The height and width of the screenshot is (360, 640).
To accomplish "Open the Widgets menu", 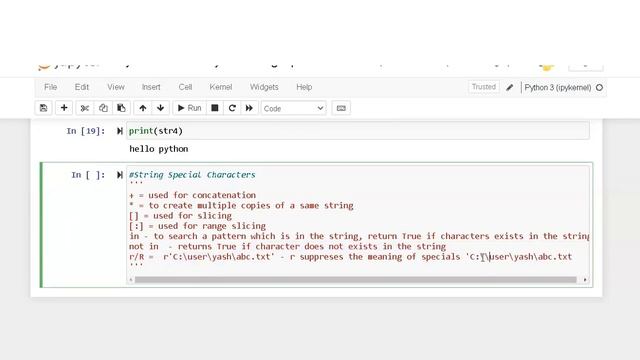I will (264, 87).
